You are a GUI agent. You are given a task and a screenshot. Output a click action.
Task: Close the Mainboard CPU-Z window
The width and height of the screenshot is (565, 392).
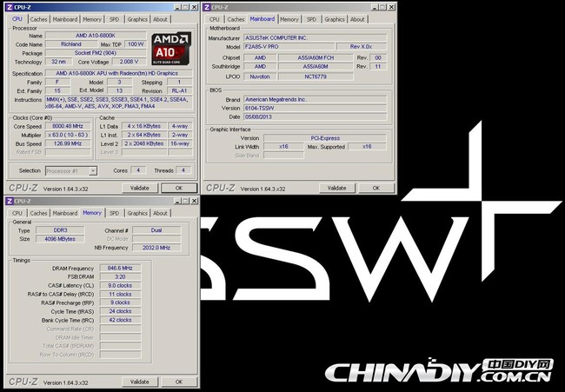pyautogui.click(x=391, y=7)
